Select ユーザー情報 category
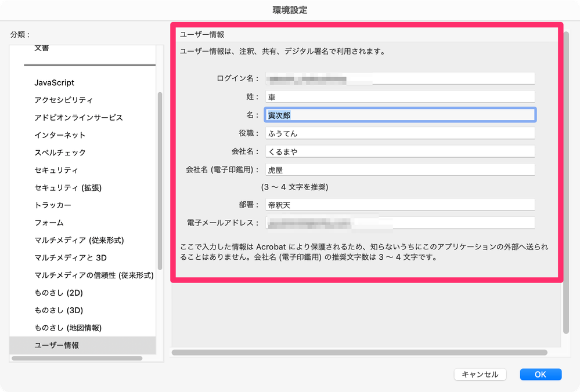The height and width of the screenshot is (392, 580). coord(82,346)
